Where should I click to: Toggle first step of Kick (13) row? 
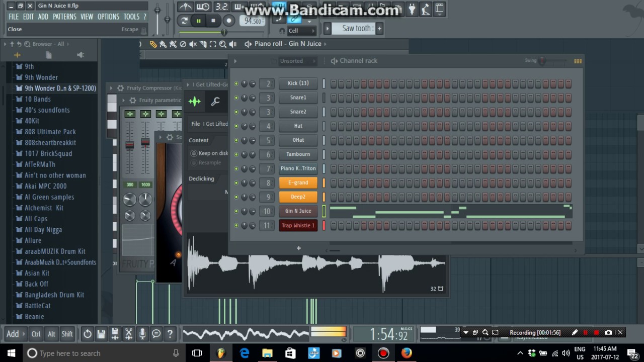pos(333,84)
